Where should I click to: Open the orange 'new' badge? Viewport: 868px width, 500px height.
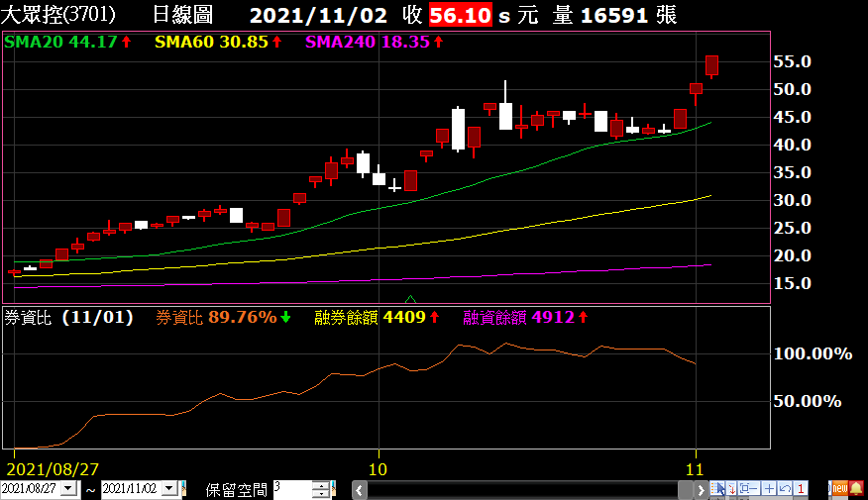(x=839, y=488)
